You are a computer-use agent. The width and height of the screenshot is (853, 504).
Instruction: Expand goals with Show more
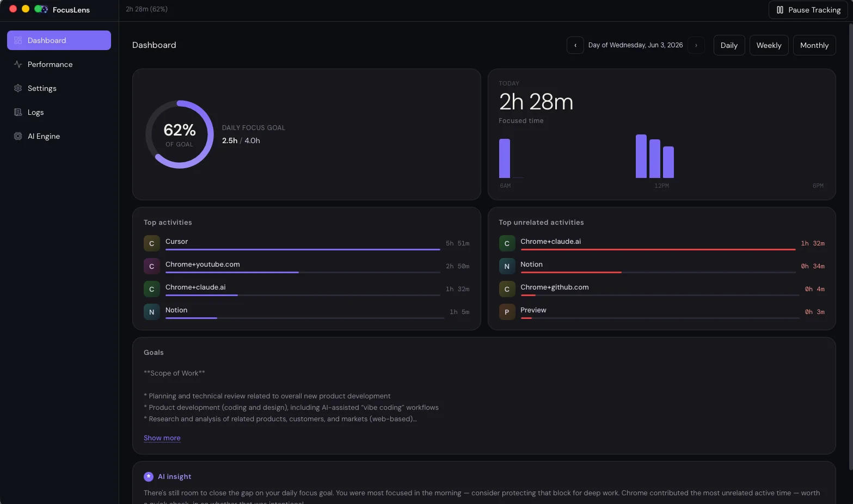click(162, 438)
